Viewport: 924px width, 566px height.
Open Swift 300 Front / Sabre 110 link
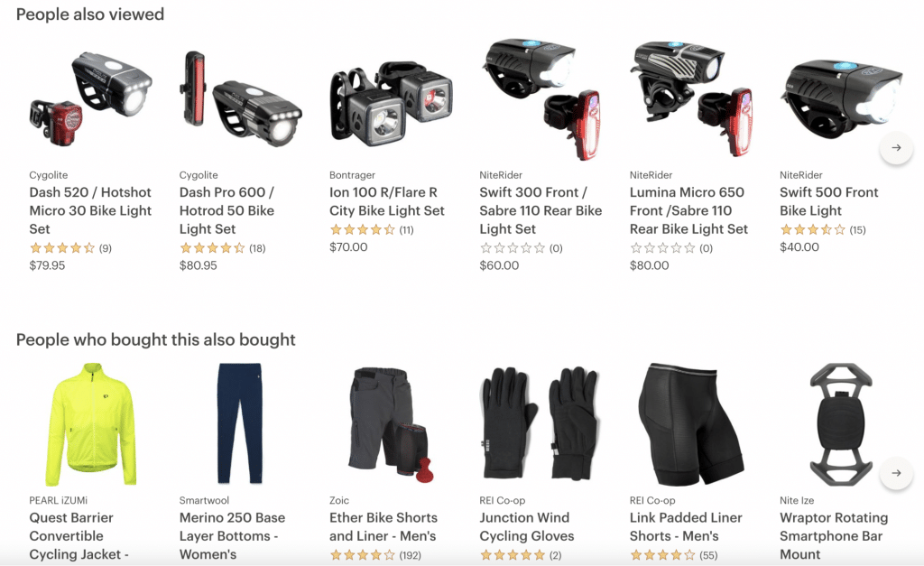coord(541,210)
